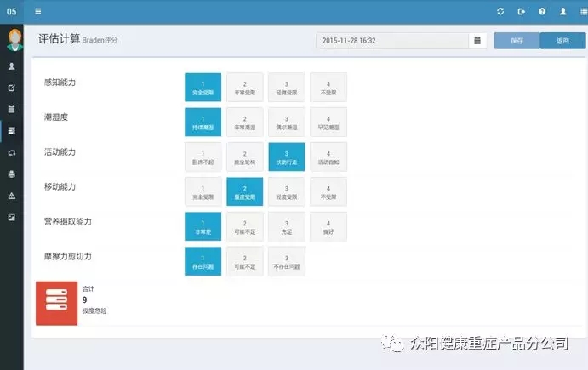Click the date time input field
This screenshot has width=588, height=370.
[x=392, y=40]
